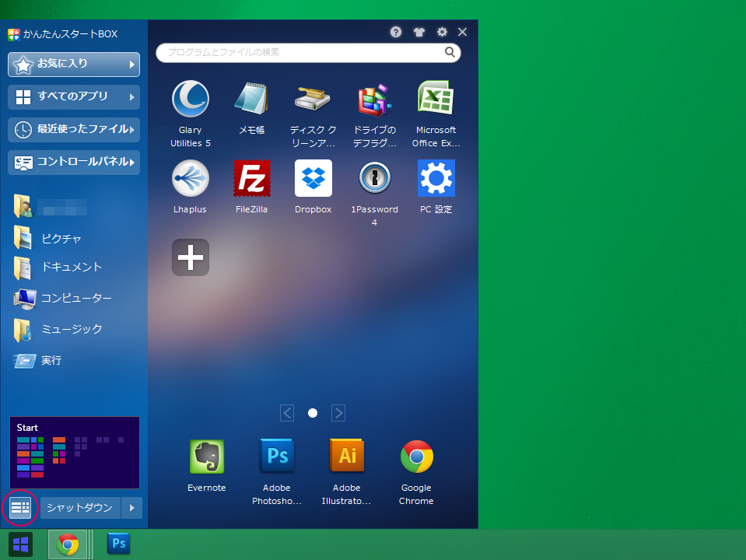Add a new app with the plus tile
The image size is (746, 560).
point(191,257)
